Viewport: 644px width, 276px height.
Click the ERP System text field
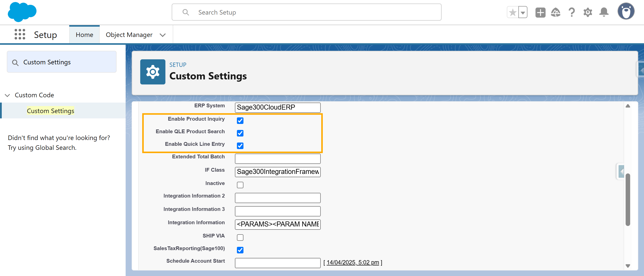(x=278, y=107)
